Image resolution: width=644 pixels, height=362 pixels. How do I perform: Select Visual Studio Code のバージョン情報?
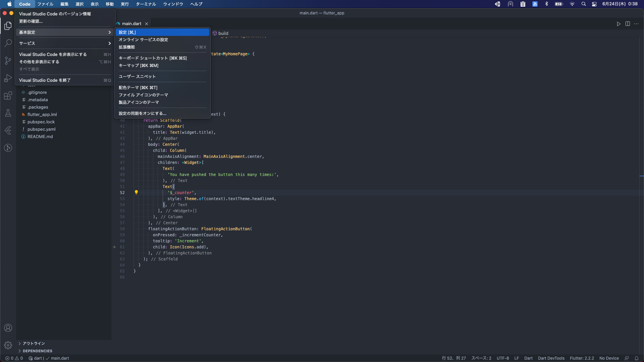(x=65, y=14)
